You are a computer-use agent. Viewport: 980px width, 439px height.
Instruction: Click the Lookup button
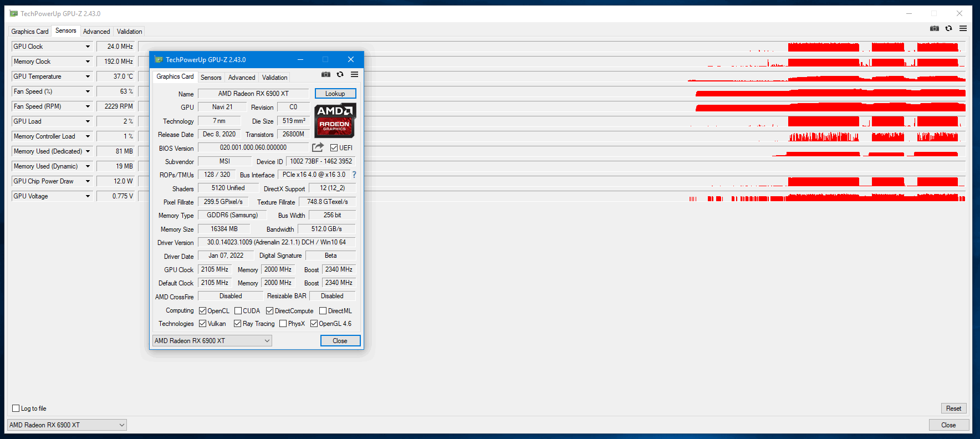[335, 94]
